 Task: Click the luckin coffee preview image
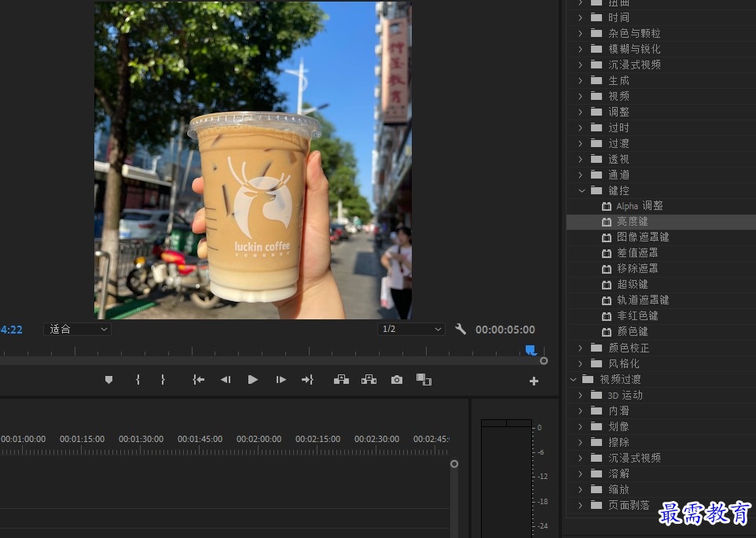252,160
